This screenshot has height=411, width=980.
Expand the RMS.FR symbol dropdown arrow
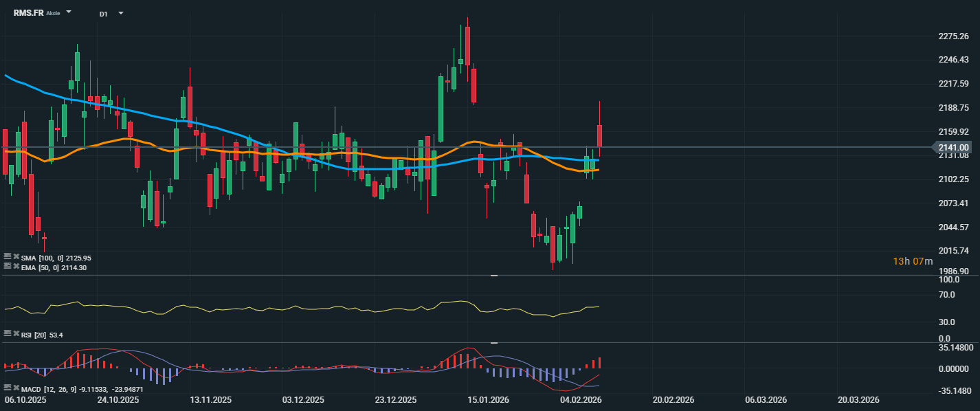coord(69,13)
